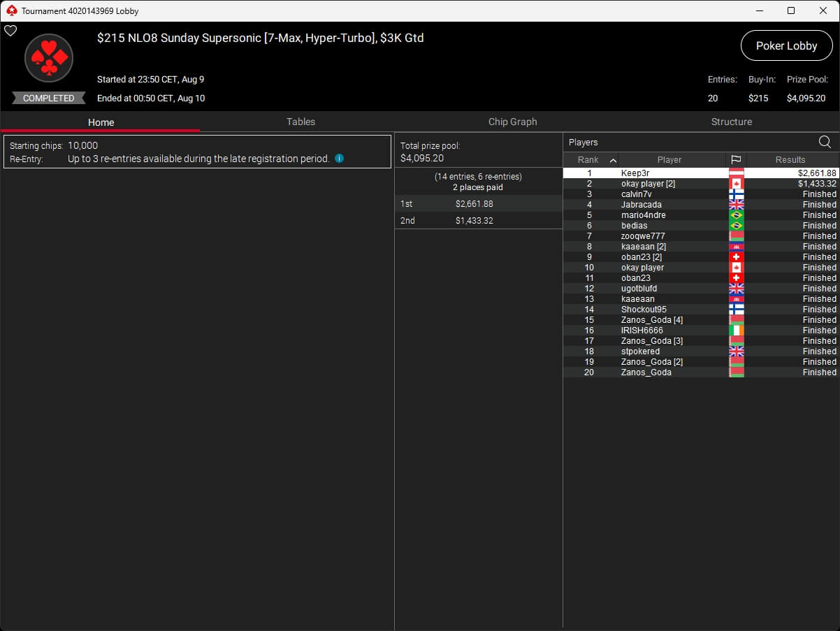840x631 pixels.
Task: Click the flag next to Jabracada
Action: [x=737, y=205]
